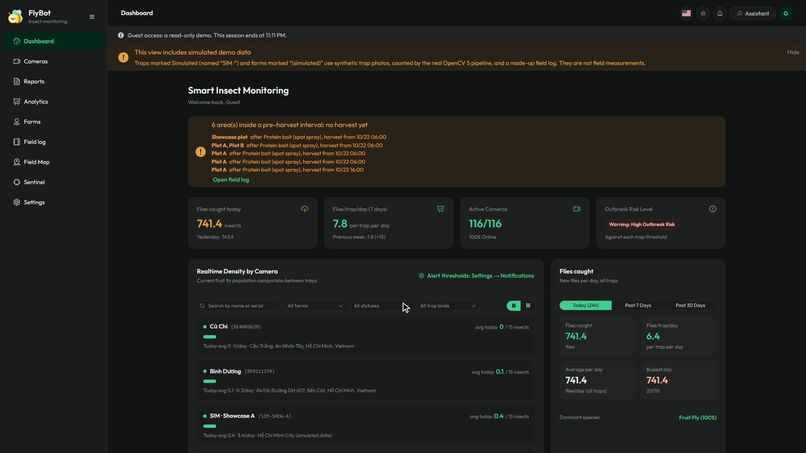Open Sentinel from the sidebar
Screen dimensions: 806x453
click(54, 182)
